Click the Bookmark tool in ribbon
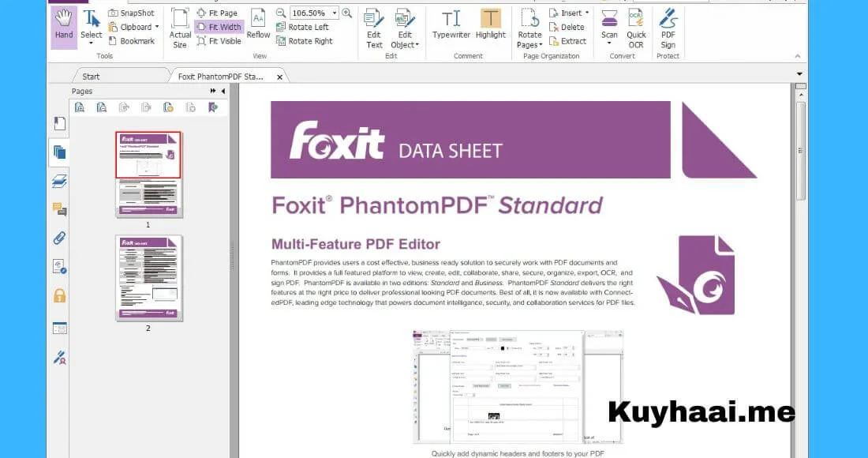 tap(131, 41)
